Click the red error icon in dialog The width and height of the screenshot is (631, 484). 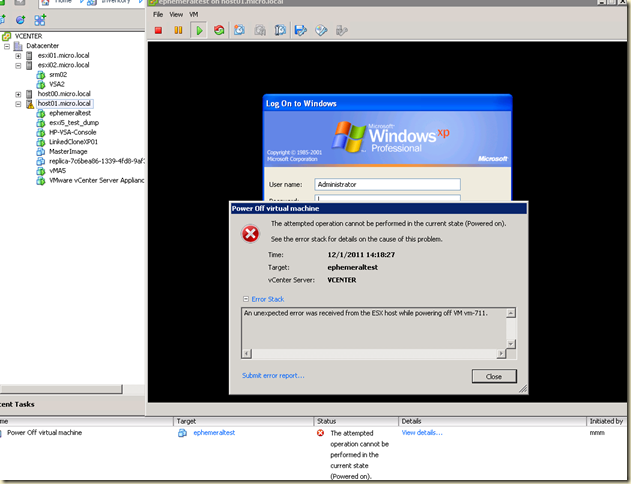coord(250,234)
